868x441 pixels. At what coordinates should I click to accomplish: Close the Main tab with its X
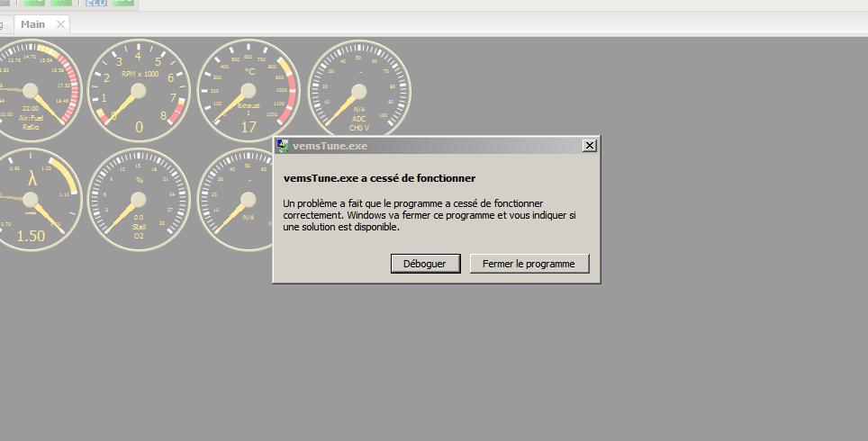click(x=61, y=24)
